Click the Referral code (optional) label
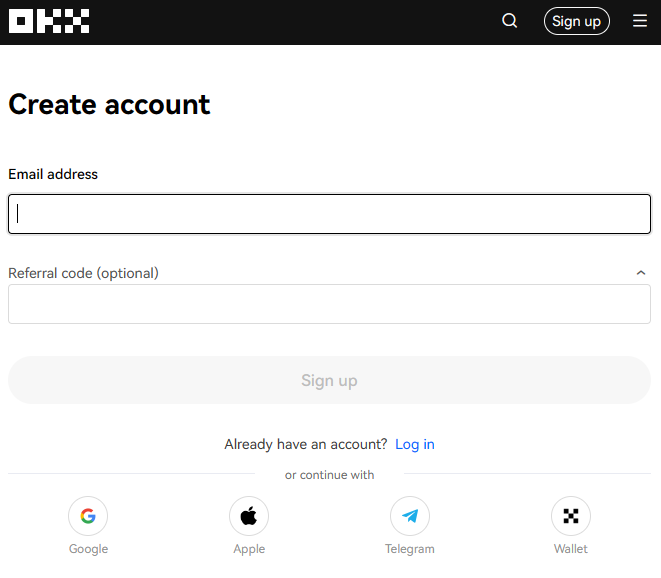Screen dimensions: 661x578 pos(83,273)
